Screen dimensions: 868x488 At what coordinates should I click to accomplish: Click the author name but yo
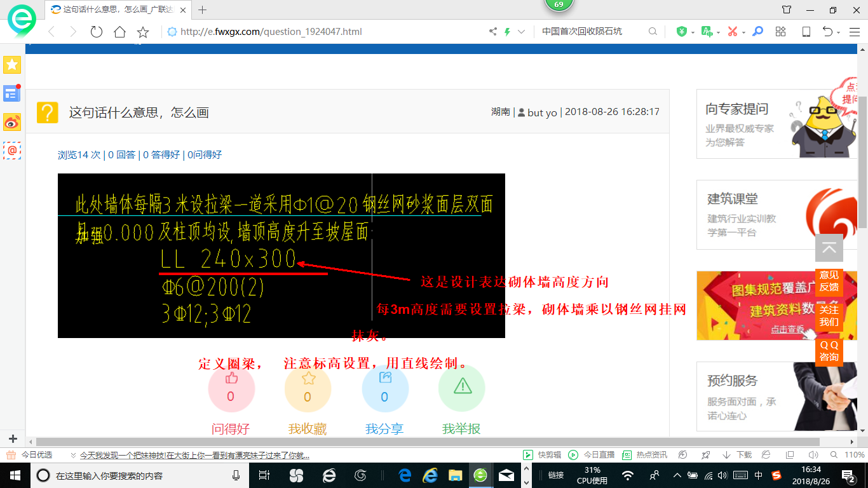point(542,112)
